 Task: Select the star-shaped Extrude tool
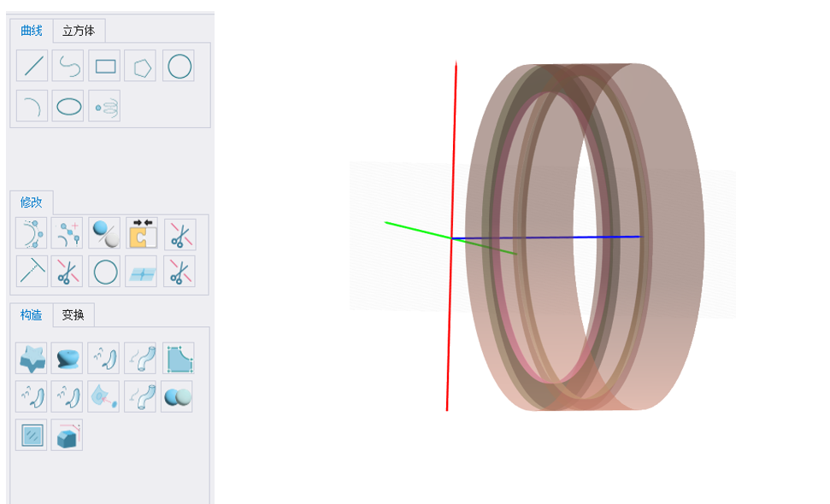(x=32, y=358)
